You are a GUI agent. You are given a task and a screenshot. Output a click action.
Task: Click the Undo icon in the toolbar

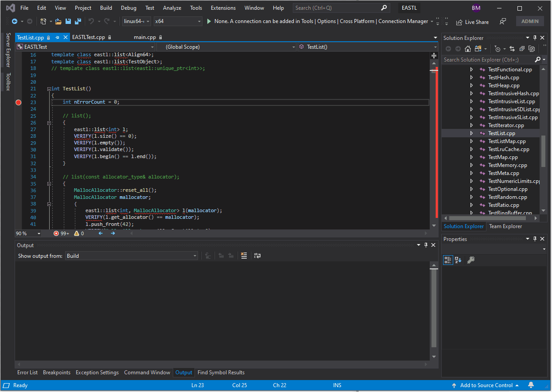(92, 21)
